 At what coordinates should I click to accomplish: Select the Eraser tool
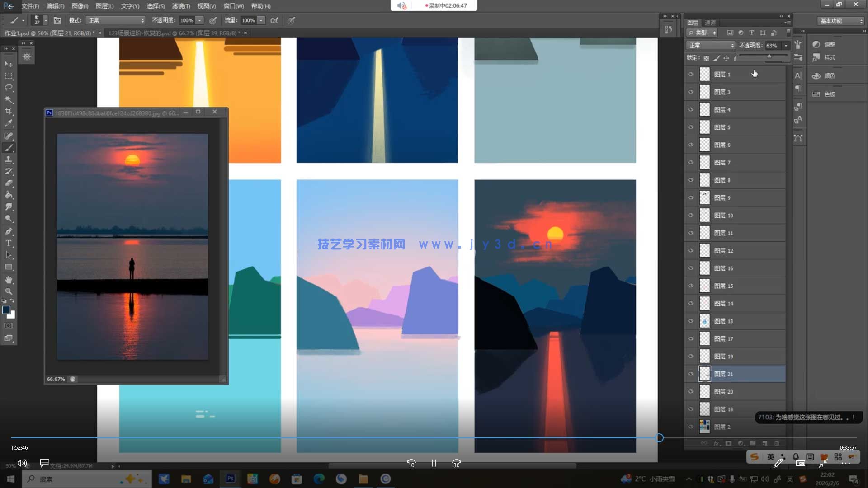(x=8, y=183)
